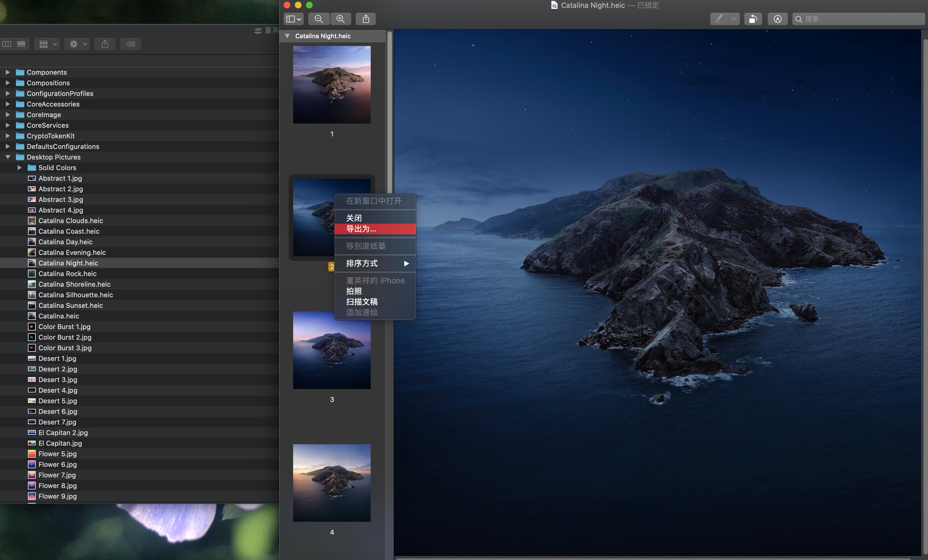Viewport: 928px width, 560px height.
Task: Select Catalina Sunset.heic in the file list
Action: click(x=70, y=306)
